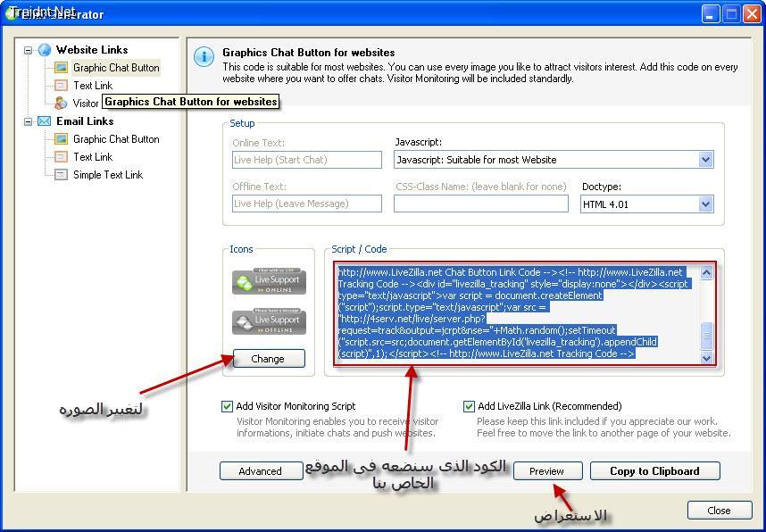The width and height of the screenshot is (766, 532).
Task: Click the Text Link icon under Email Links
Action: click(x=61, y=157)
